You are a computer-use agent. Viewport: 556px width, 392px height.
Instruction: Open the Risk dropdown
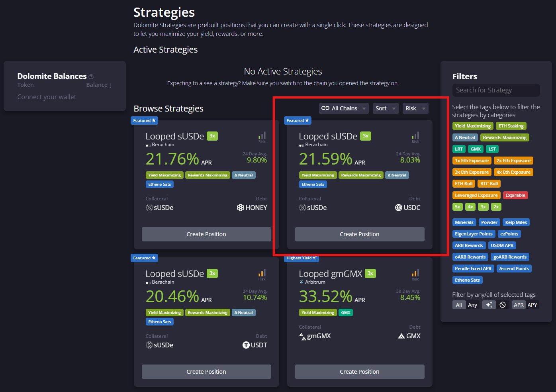[x=415, y=108]
